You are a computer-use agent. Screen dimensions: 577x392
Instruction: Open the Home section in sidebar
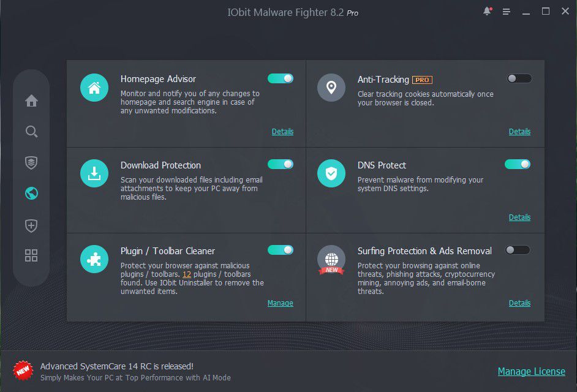coord(31,101)
